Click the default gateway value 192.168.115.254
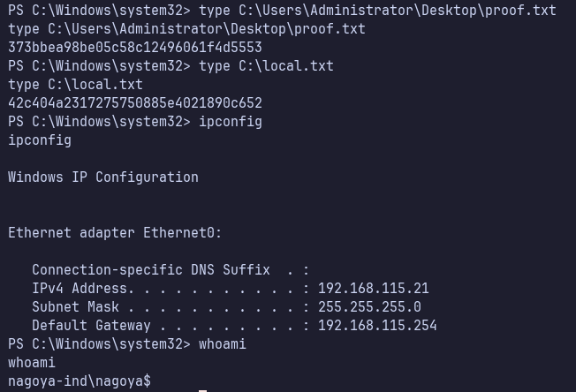The height and width of the screenshot is (392, 576). pos(377,326)
